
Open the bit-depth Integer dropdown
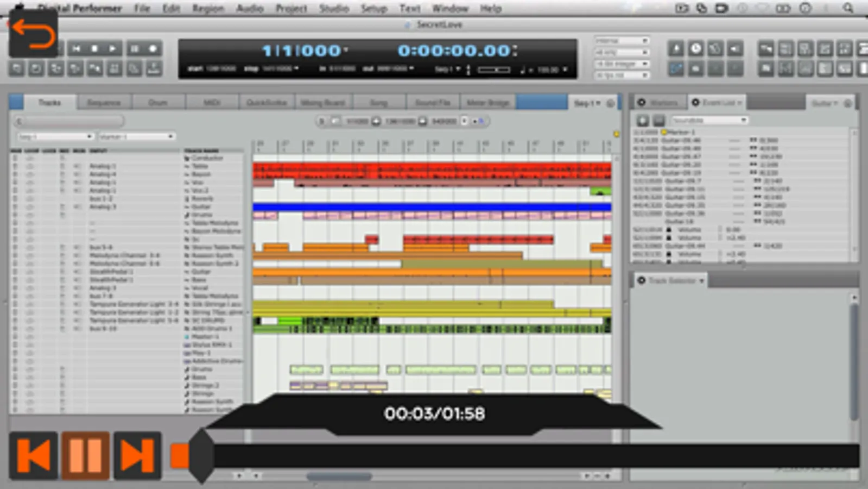(621, 64)
